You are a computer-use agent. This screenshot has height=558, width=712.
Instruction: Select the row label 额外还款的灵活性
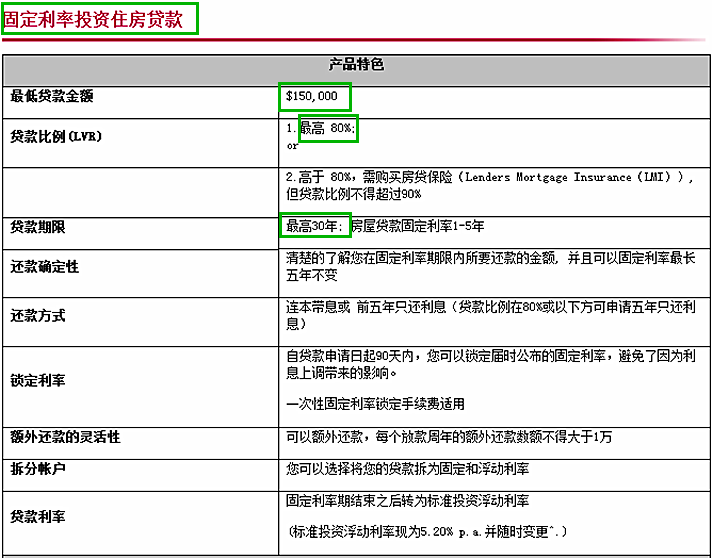[x=65, y=437]
